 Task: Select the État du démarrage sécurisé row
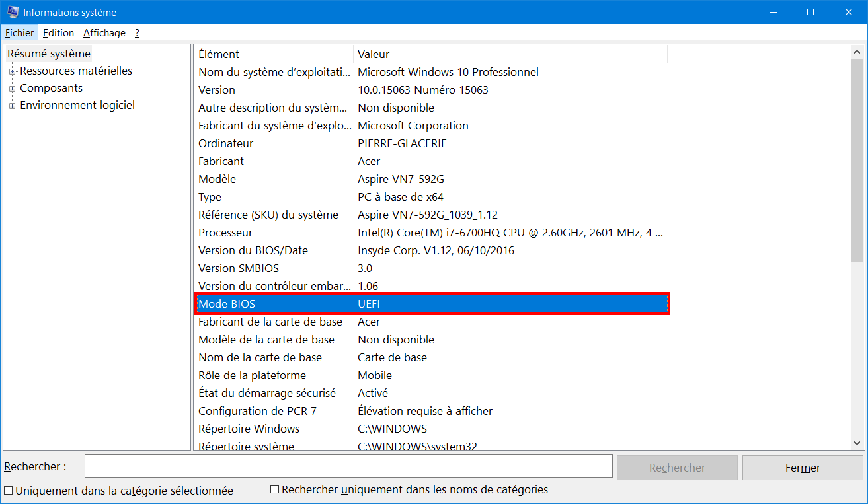(x=431, y=393)
